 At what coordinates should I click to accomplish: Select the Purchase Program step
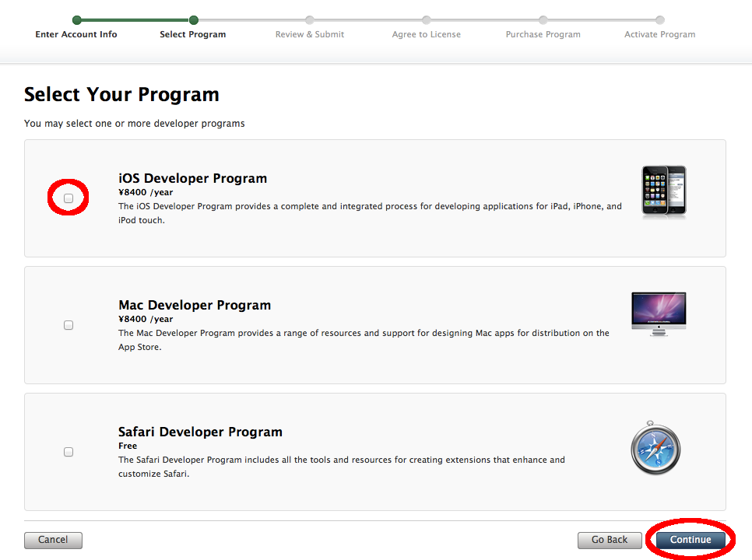pos(543,34)
